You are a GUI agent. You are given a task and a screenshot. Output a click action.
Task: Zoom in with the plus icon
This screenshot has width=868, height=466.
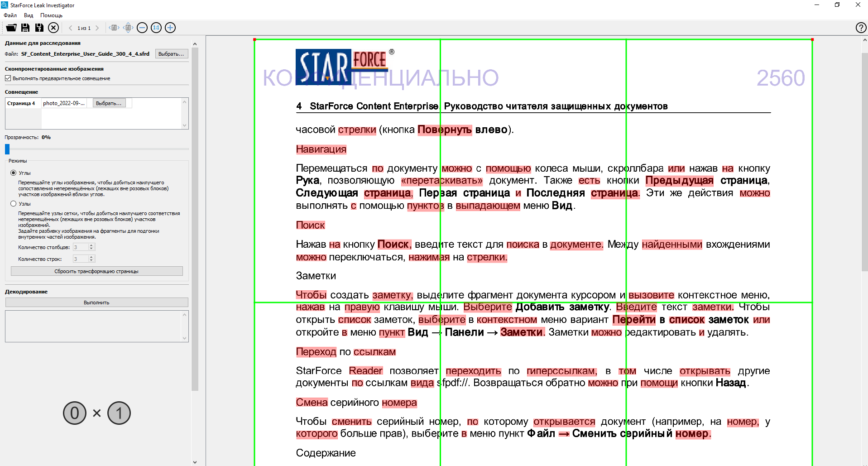click(170, 28)
